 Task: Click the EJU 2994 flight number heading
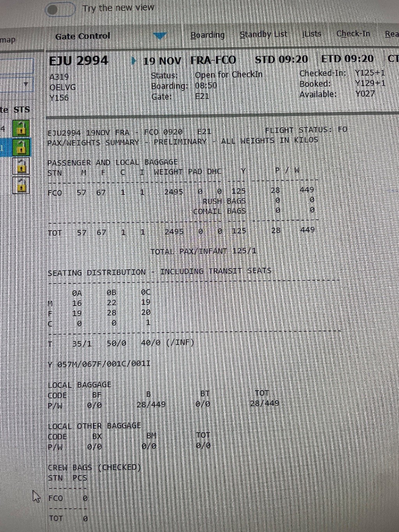[x=78, y=61]
